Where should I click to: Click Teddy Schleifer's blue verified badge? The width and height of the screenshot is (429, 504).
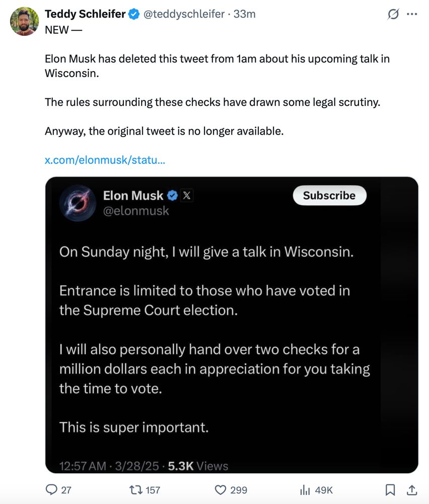tap(134, 14)
